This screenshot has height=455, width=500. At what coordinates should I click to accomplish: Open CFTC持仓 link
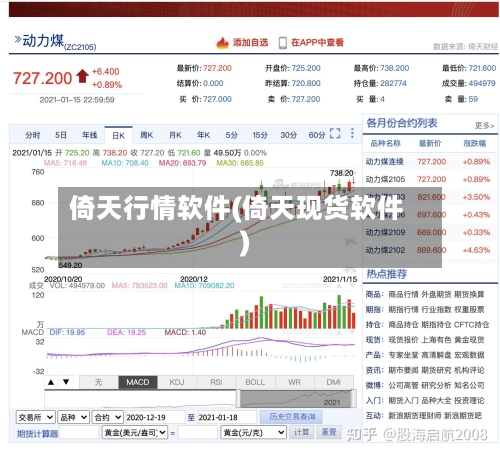click(x=472, y=325)
